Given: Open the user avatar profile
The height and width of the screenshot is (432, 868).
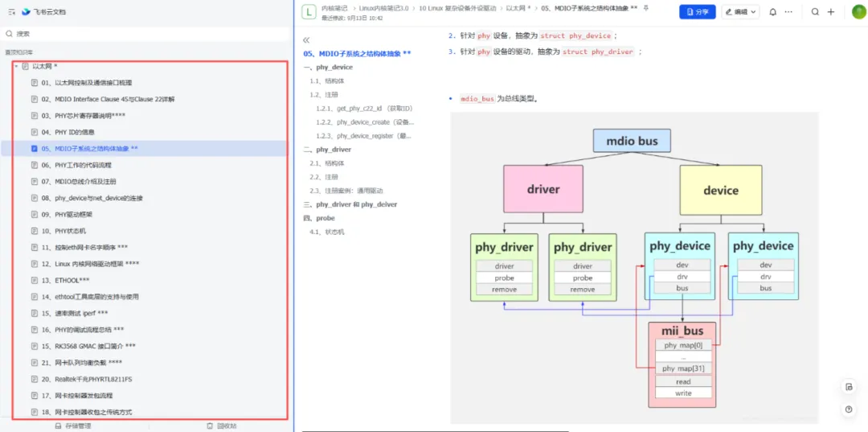Looking at the screenshot, I should [858, 11].
